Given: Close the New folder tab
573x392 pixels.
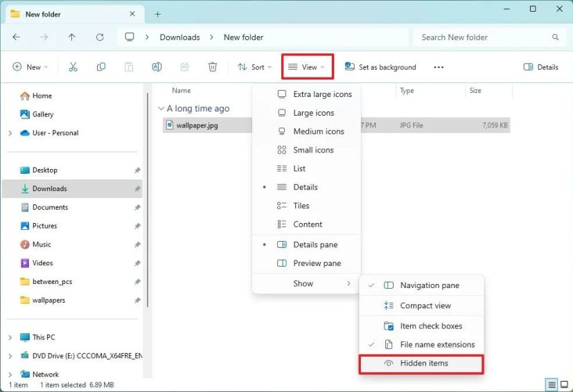Looking at the screenshot, I should coord(132,14).
